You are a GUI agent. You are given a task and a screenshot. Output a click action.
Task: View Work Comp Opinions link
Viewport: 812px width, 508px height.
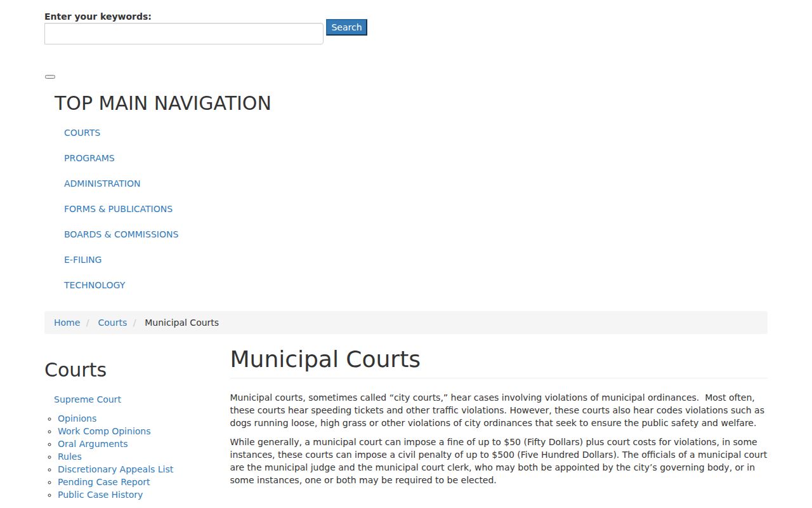click(x=104, y=431)
